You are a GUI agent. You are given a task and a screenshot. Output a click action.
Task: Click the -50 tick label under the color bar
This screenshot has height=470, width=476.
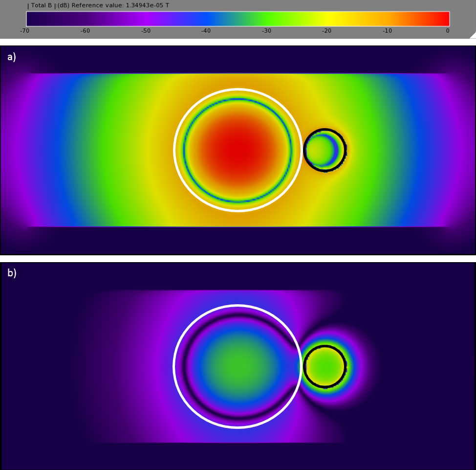(x=146, y=31)
